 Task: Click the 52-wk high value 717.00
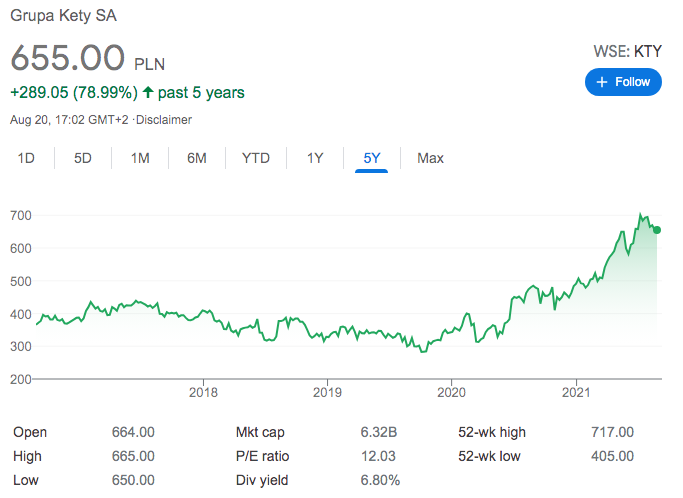(x=612, y=432)
